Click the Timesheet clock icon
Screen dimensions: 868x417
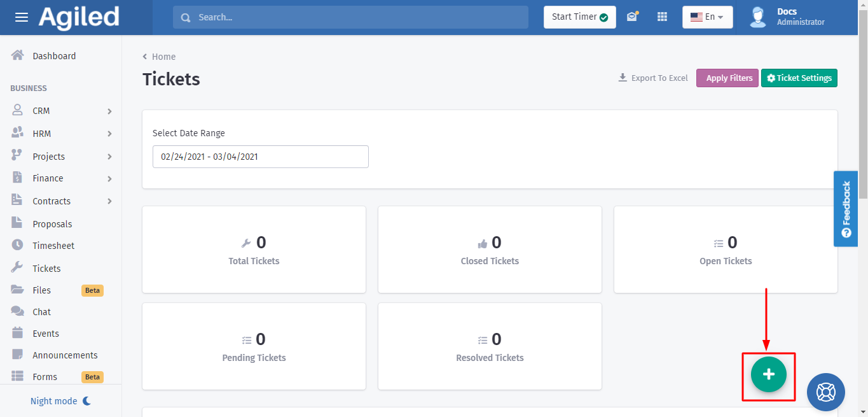tap(18, 246)
